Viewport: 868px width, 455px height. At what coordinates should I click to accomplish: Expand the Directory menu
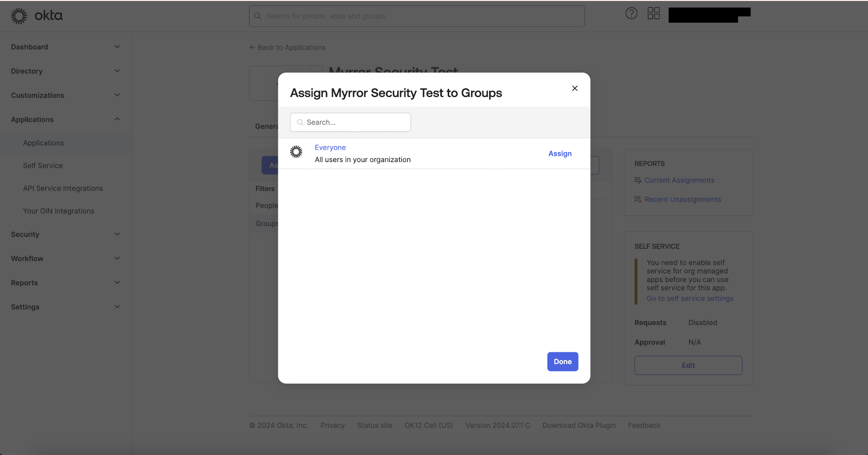tap(117, 71)
